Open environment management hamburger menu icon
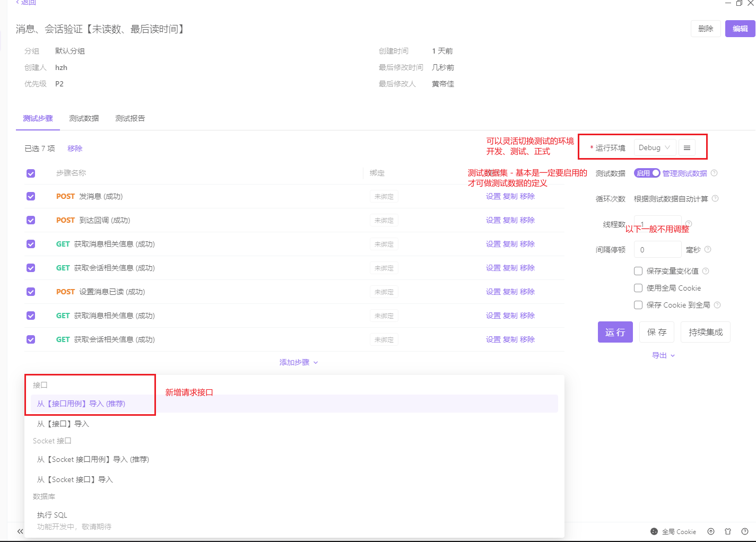 [x=687, y=147]
